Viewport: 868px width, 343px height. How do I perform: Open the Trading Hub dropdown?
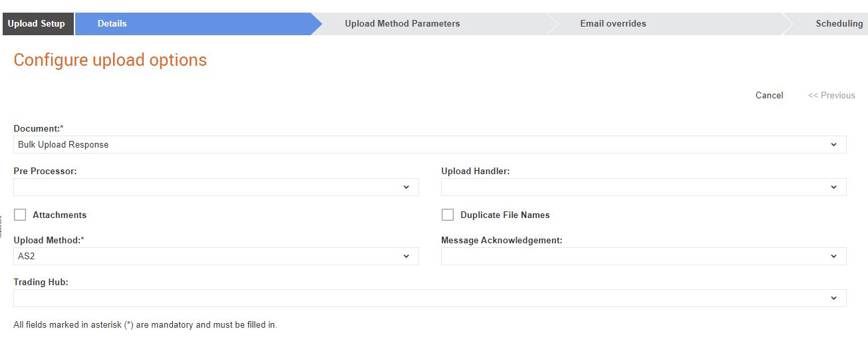pos(430,298)
